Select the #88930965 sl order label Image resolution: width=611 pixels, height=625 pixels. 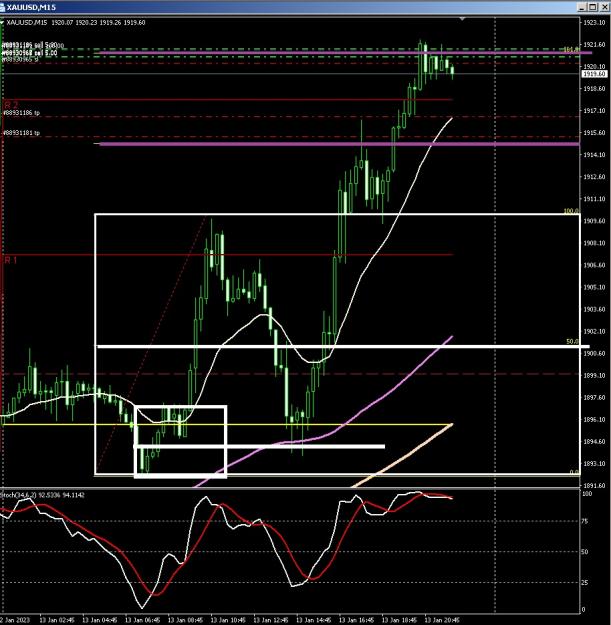pyautogui.click(x=20, y=59)
